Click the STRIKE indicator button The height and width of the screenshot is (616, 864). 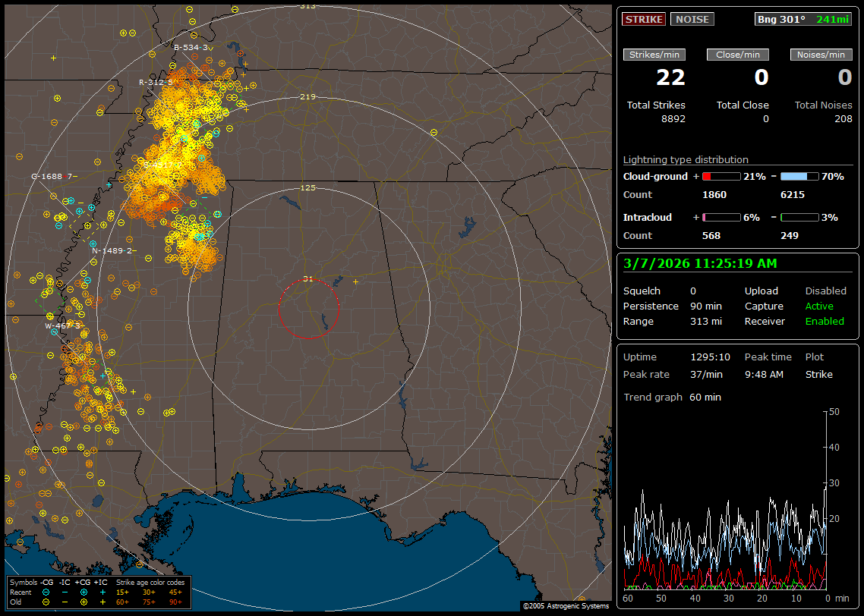(644, 19)
